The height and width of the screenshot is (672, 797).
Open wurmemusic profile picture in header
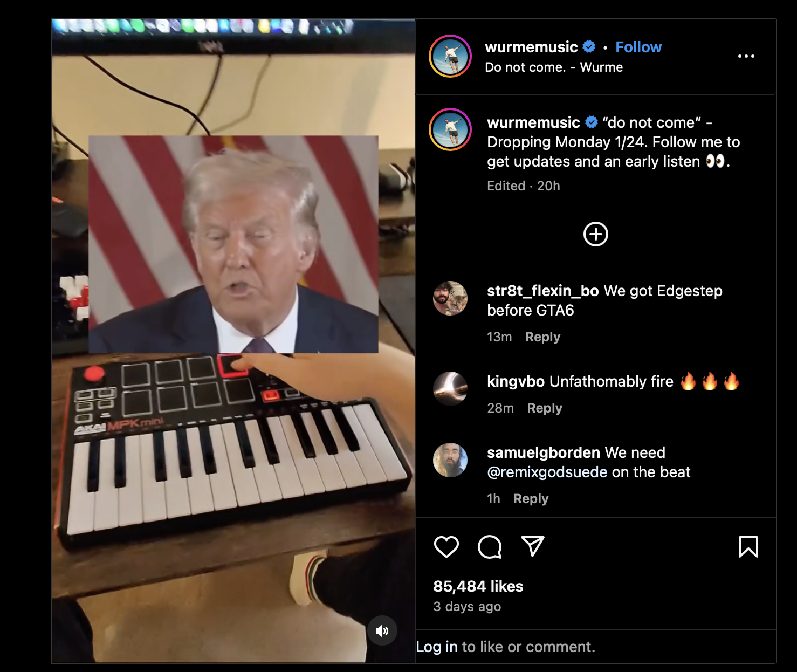(450, 56)
